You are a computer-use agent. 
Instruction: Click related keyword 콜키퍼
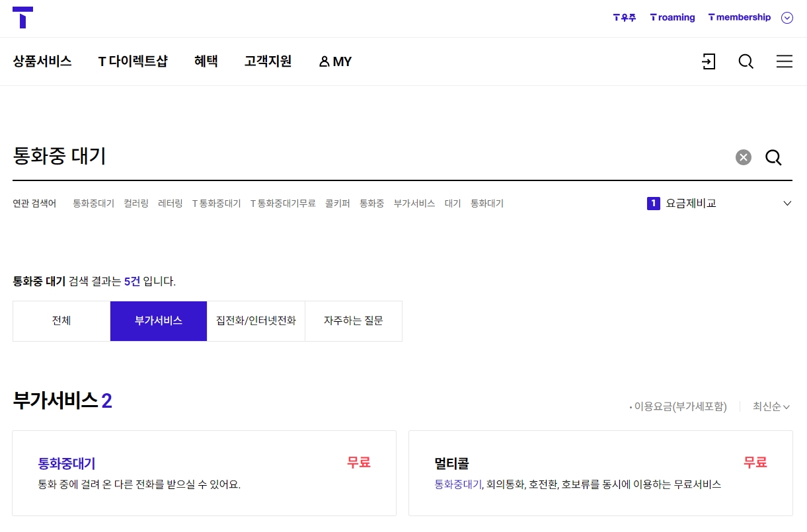tap(338, 204)
